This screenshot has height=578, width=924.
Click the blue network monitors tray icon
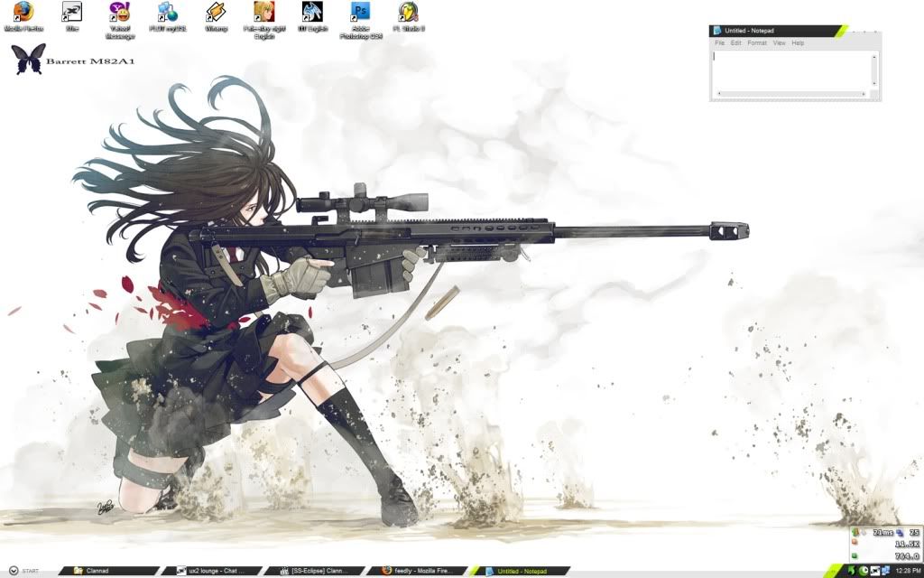(x=886, y=571)
